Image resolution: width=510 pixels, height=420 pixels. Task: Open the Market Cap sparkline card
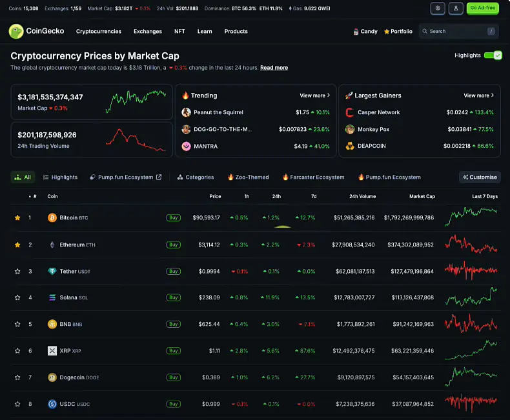coord(92,102)
